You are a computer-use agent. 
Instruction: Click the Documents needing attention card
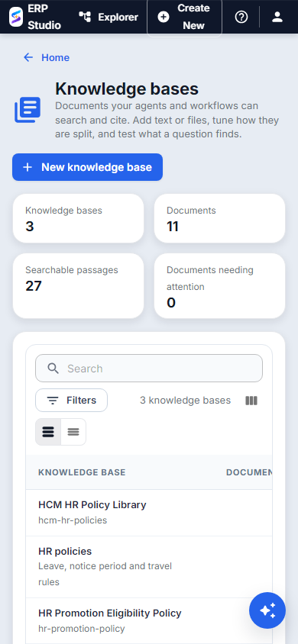pyautogui.click(x=219, y=286)
